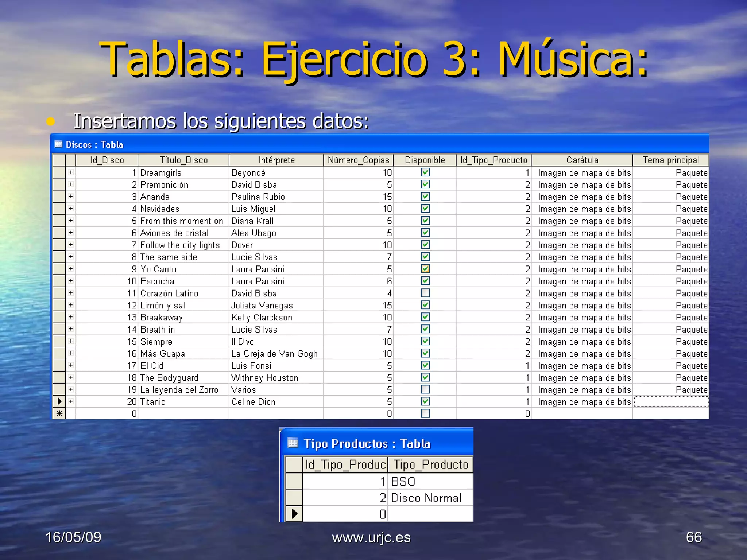
Task: Click the empty Tema principal cell for Titanic
Action: [671, 402]
